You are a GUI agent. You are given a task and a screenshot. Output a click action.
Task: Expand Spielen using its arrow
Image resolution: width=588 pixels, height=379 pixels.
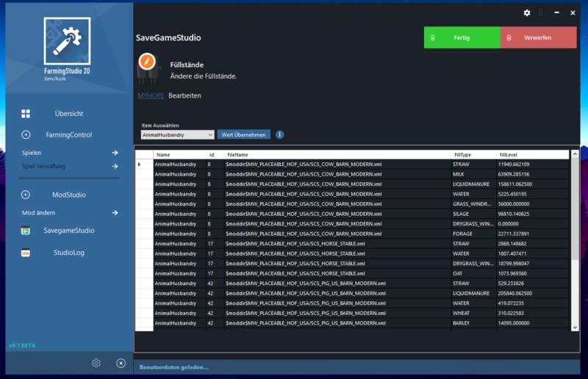pos(115,153)
